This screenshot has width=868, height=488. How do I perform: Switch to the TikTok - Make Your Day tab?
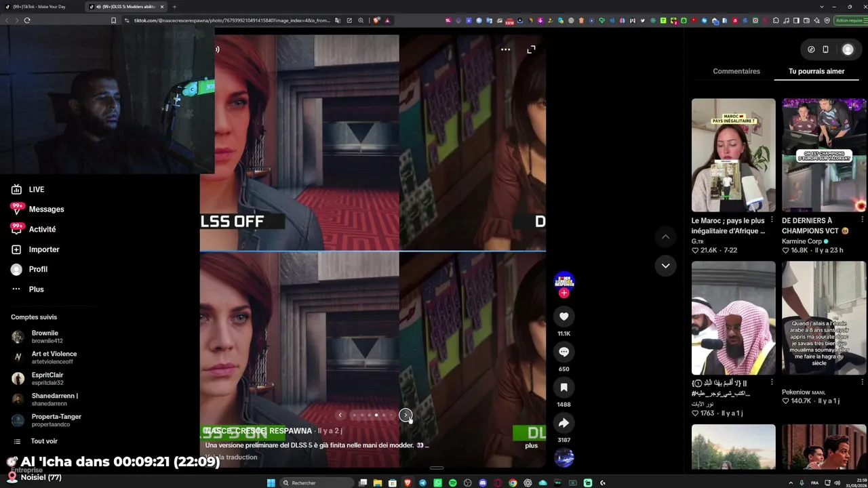click(x=41, y=7)
